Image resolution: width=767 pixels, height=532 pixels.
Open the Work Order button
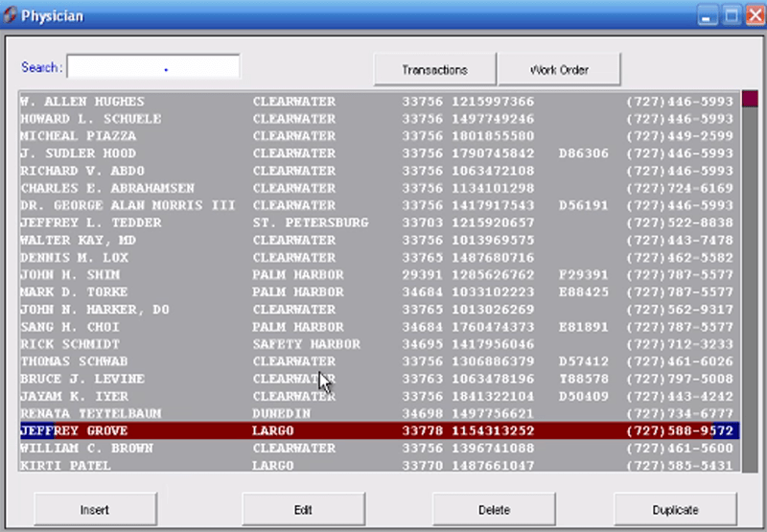click(x=559, y=69)
